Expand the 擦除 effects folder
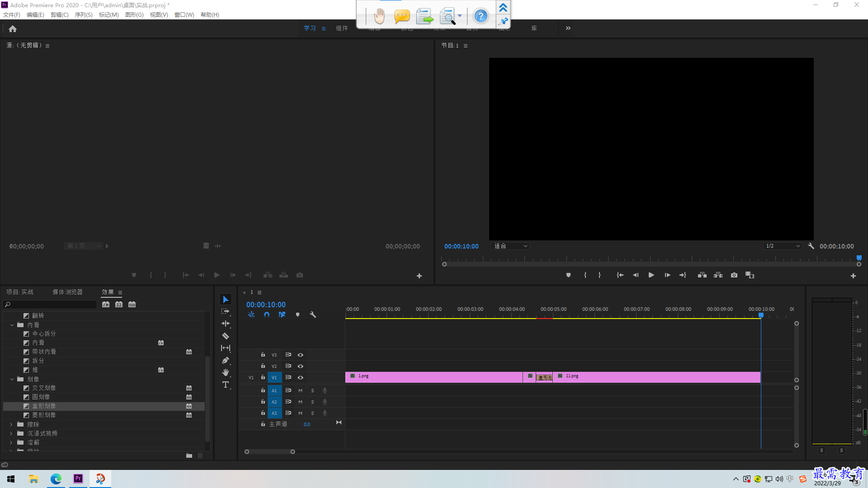 pos(12,424)
